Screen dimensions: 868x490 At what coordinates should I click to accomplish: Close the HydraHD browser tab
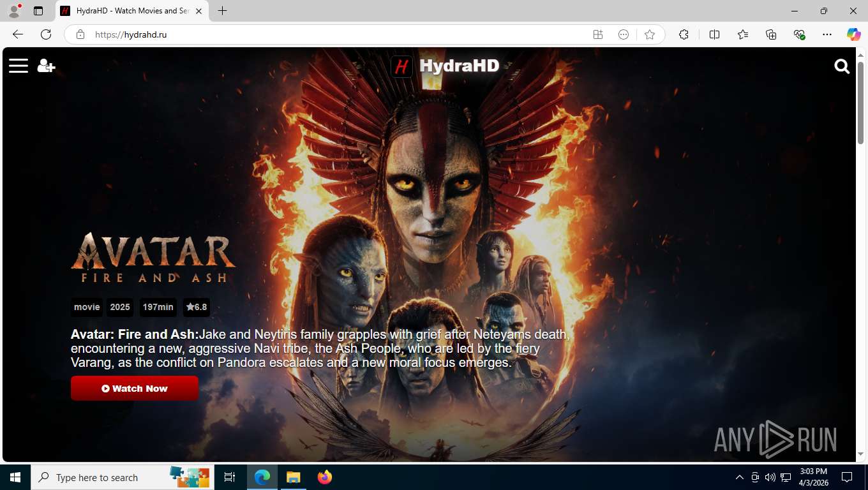coord(199,11)
